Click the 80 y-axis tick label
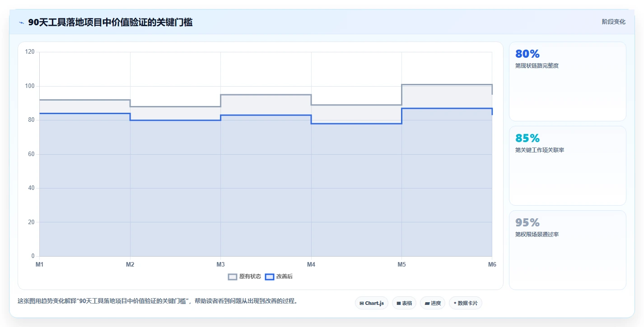This screenshot has height=327, width=644. point(31,120)
